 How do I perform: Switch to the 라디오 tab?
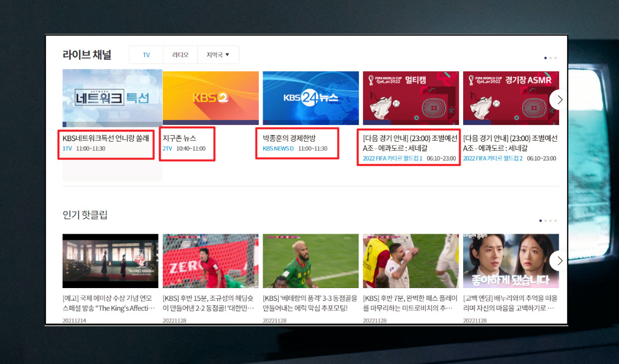[180, 55]
